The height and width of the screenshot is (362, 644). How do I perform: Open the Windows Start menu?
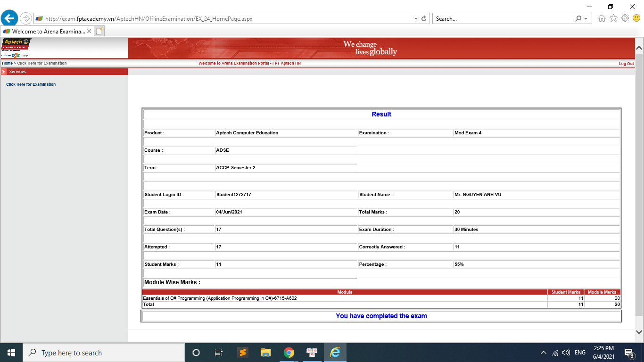point(11,353)
